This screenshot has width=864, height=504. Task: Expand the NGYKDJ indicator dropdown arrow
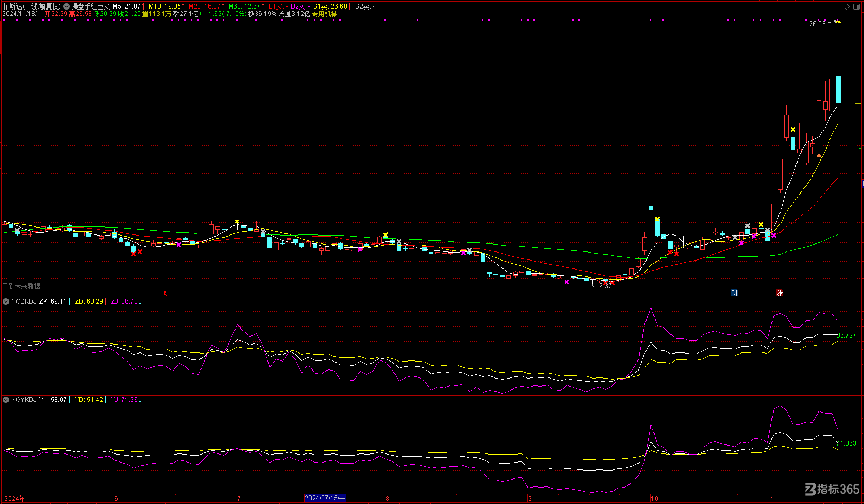coord(6,400)
